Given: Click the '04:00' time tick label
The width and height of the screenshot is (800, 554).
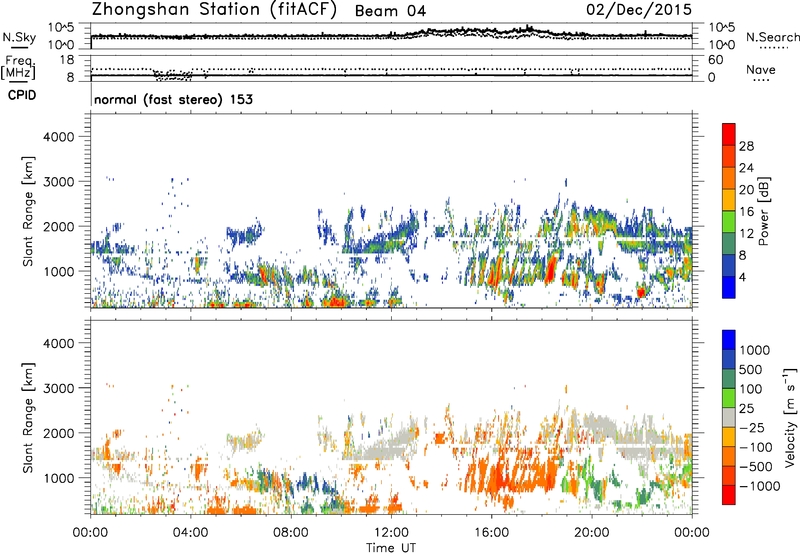Looking at the screenshot, I should tap(190, 533).
